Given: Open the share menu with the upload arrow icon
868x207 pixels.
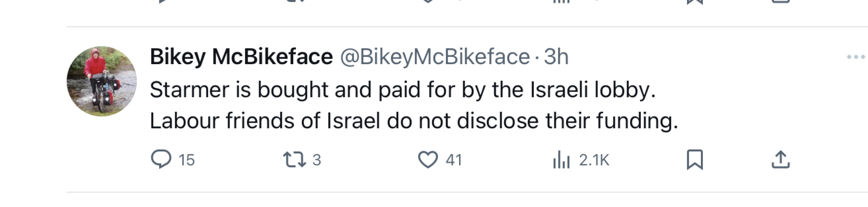Looking at the screenshot, I should coord(780,160).
